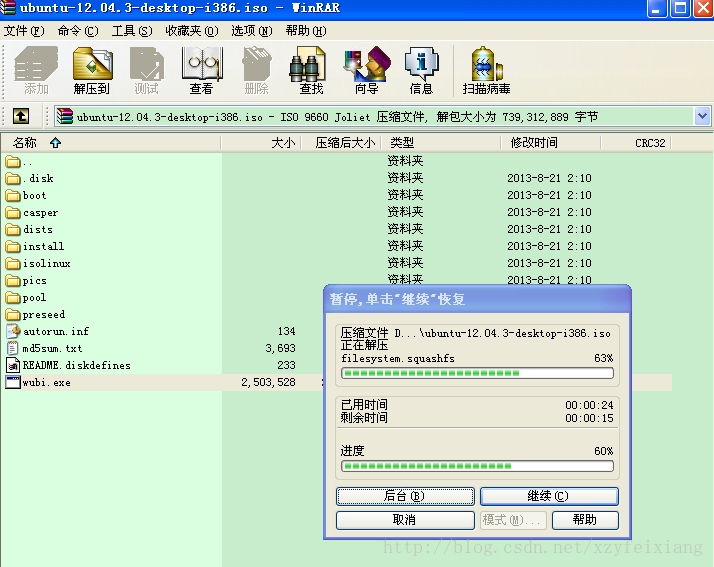This screenshot has height=567, width=714.
Task: Click the Mode (模式) button
Action: coord(513,520)
